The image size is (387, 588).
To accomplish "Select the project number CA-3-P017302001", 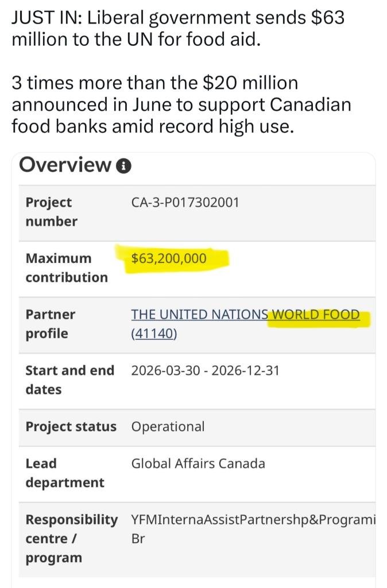I will [x=185, y=203].
